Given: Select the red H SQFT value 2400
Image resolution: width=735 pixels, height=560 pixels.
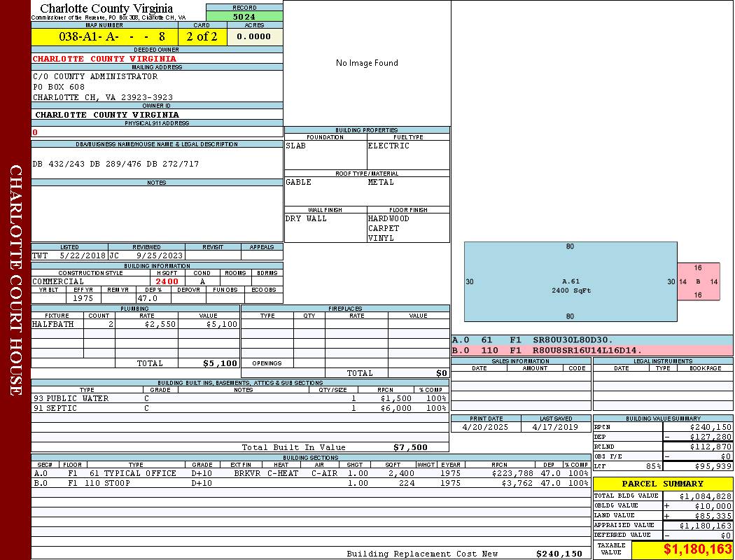Looking at the screenshot, I should click(x=167, y=281).
